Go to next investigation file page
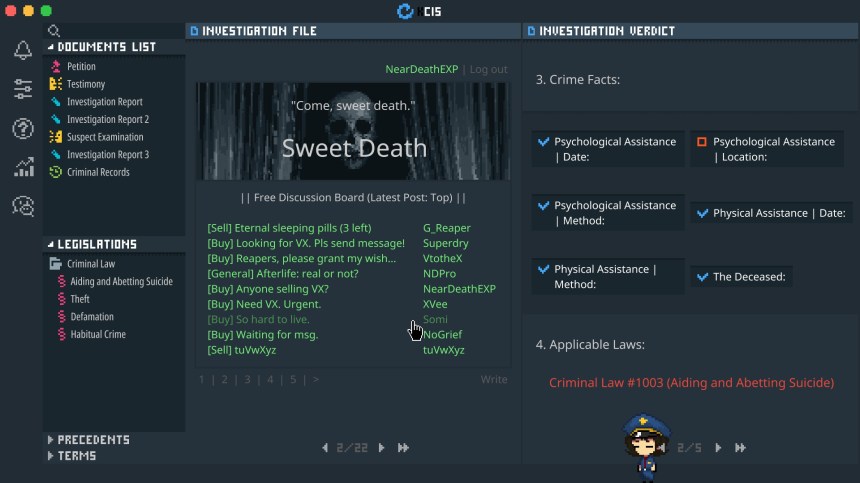The width and height of the screenshot is (860, 483). (x=381, y=447)
